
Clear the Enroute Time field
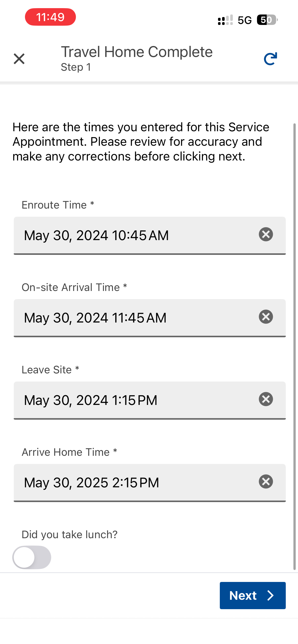click(x=266, y=234)
